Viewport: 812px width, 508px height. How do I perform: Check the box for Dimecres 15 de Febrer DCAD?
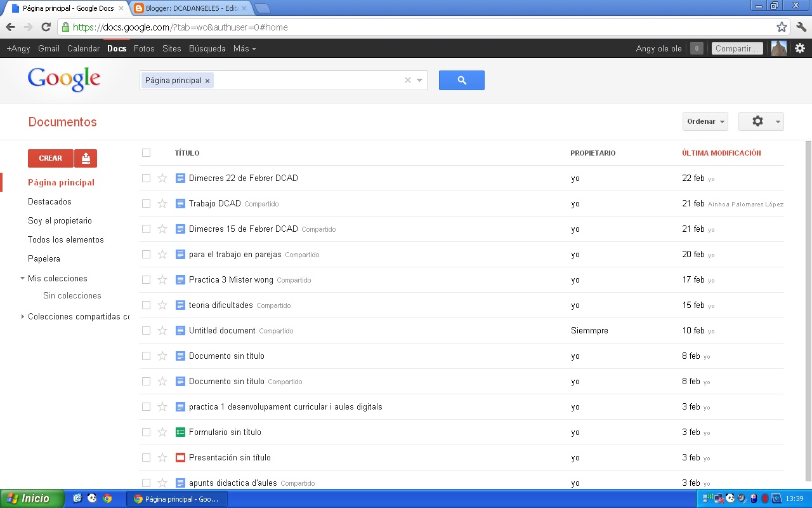(x=147, y=229)
